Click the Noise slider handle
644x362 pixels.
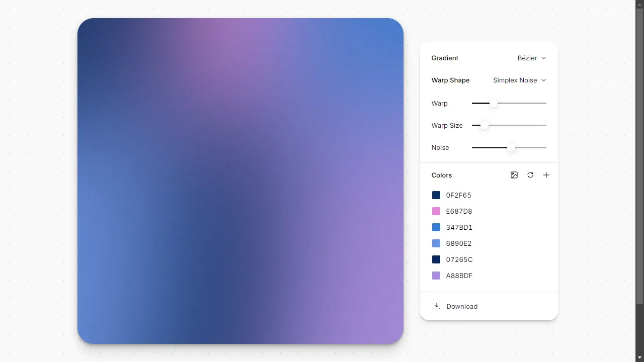pos(511,147)
